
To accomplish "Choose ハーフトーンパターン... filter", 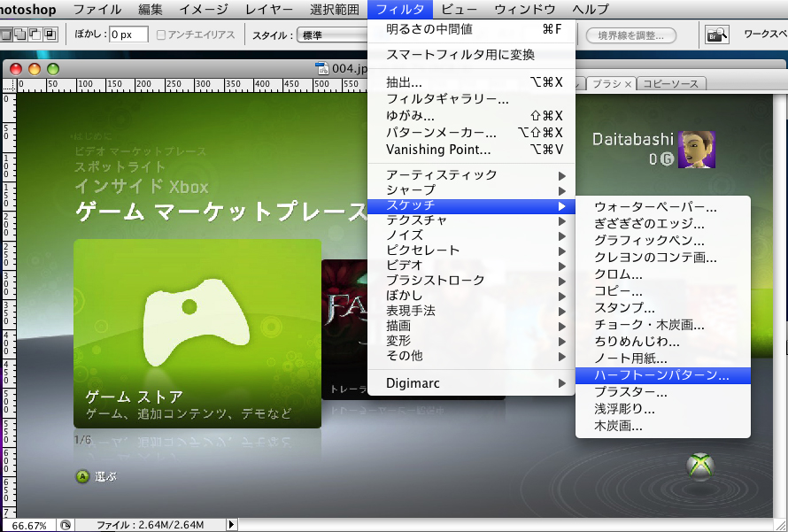I will (663, 375).
